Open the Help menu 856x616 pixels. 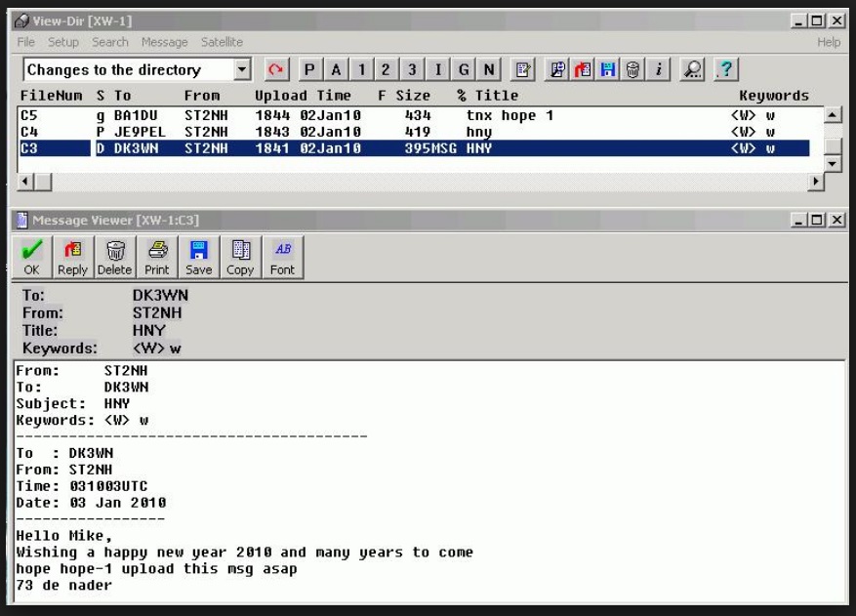[x=828, y=42]
